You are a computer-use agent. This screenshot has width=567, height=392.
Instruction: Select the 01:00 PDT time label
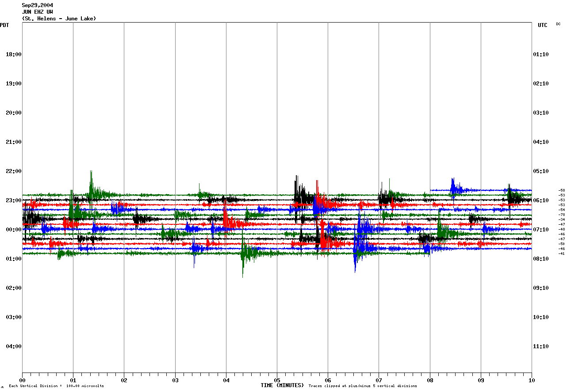click(14, 259)
